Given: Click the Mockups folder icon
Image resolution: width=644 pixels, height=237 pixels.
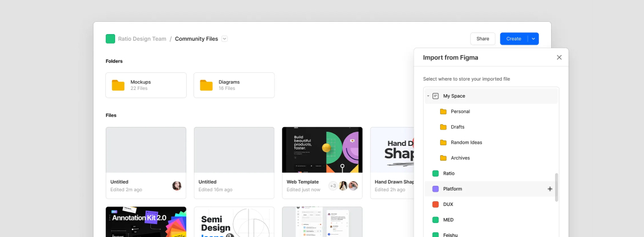Looking at the screenshot, I should point(118,85).
